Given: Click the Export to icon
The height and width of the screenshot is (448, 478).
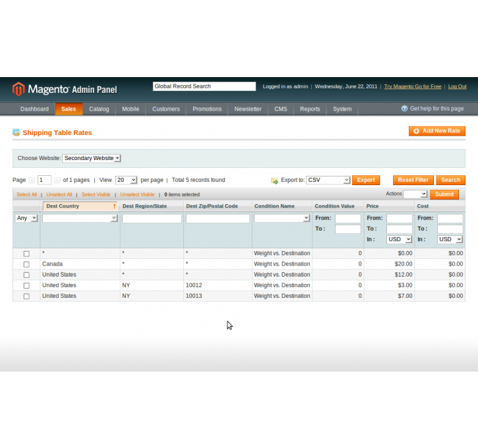Looking at the screenshot, I should click(x=274, y=181).
